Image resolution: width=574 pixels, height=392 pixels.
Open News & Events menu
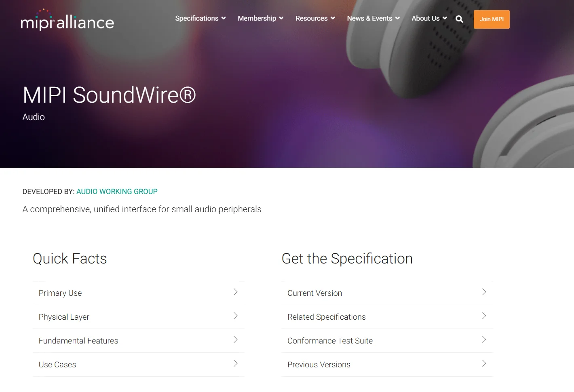(373, 19)
